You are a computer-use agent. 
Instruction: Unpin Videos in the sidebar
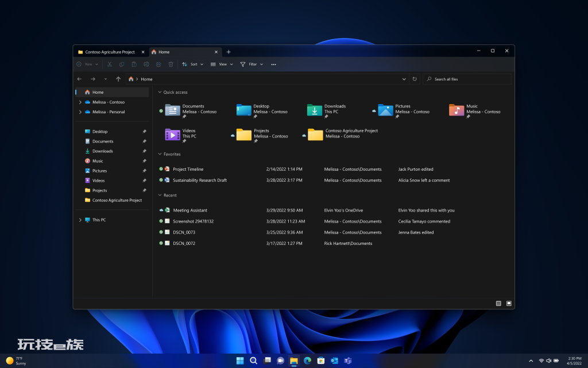click(x=144, y=181)
